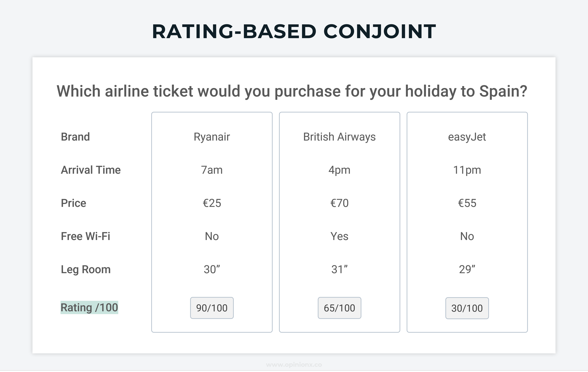Click the Free Wi-Fi attribute label
This screenshot has height=372, width=588.
pos(85,236)
